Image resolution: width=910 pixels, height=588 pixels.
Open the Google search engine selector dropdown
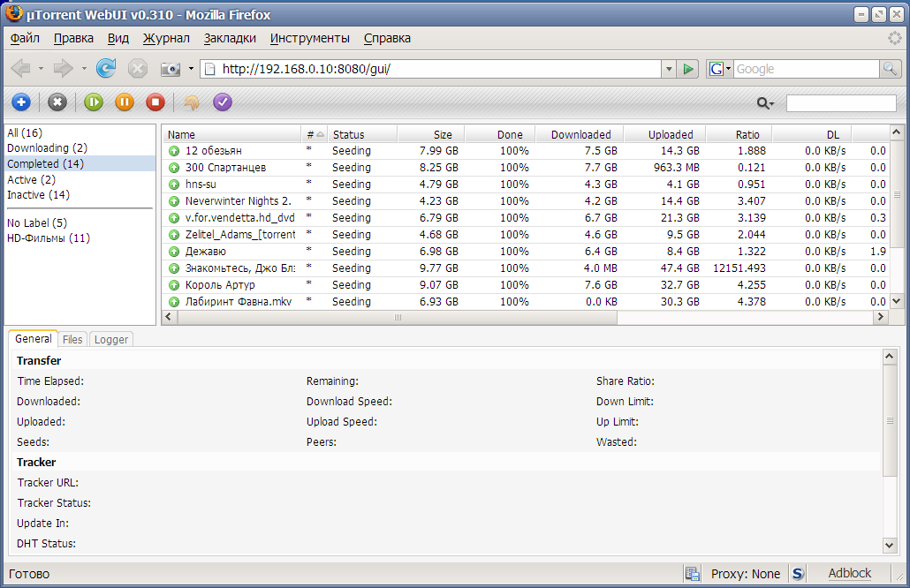point(721,69)
